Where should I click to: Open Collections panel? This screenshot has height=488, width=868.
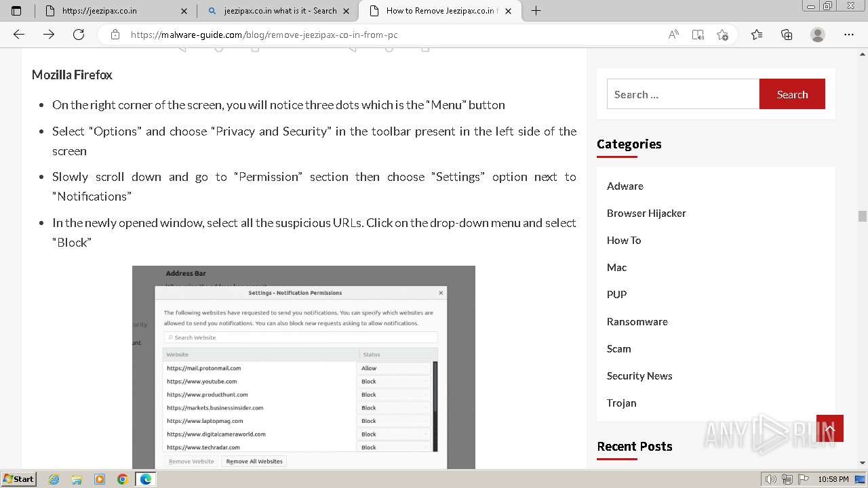point(787,35)
